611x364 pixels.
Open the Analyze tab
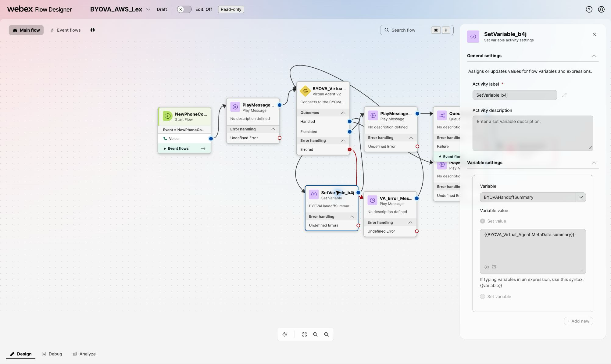(84, 354)
